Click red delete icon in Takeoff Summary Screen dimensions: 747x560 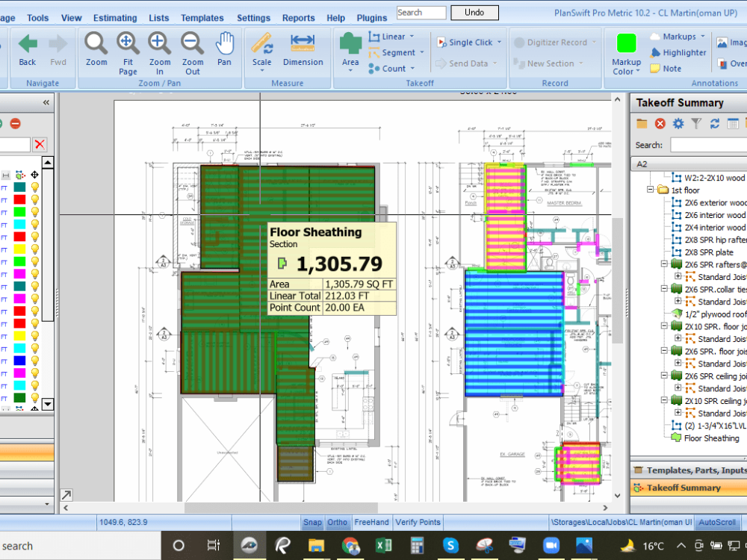click(x=660, y=124)
